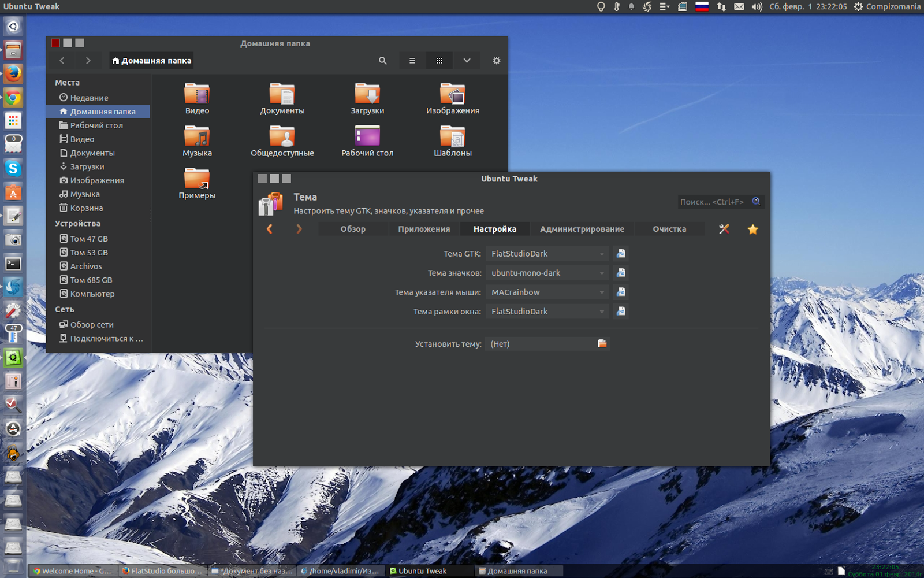Open session menu gear Compizomania

(x=887, y=6)
